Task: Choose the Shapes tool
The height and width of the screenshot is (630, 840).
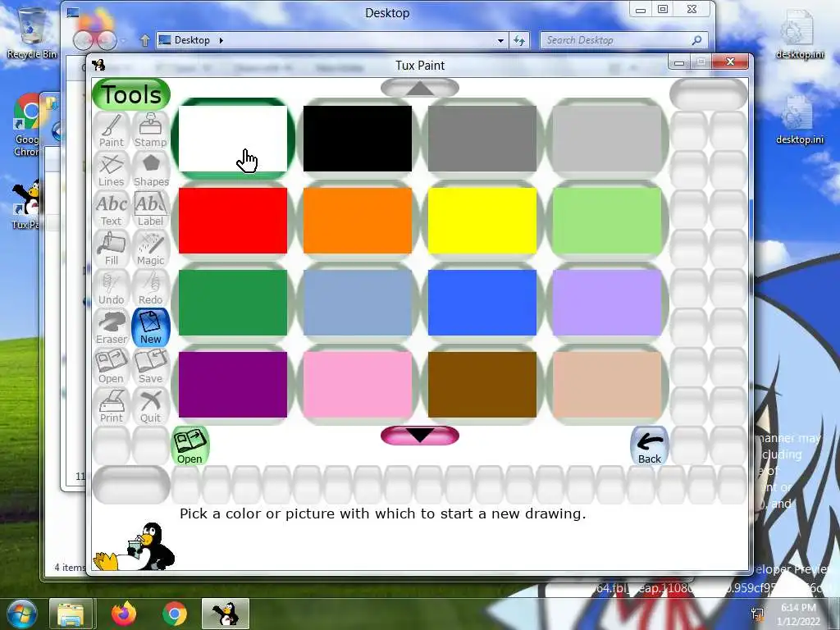Action: (x=151, y=171)
